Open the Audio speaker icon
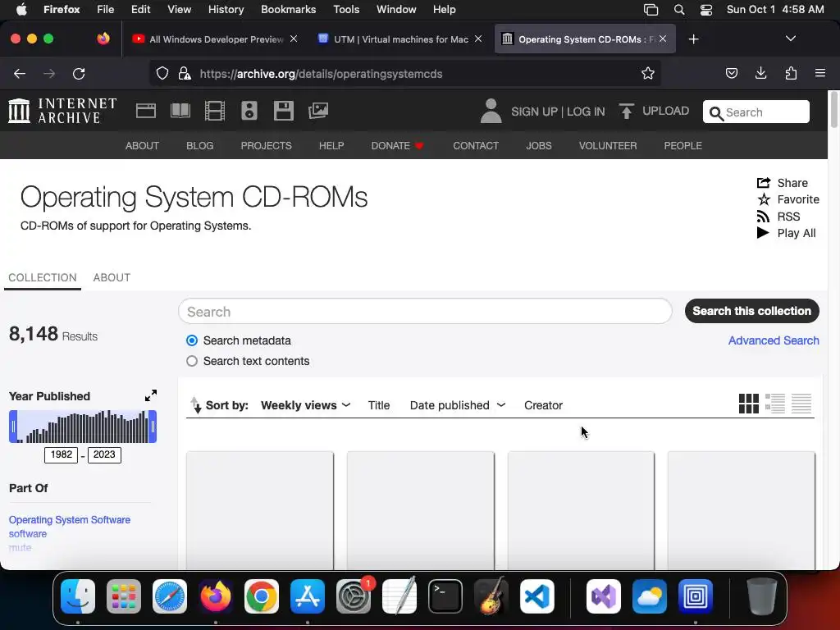840x630 pixels. [x=249, y=111]
